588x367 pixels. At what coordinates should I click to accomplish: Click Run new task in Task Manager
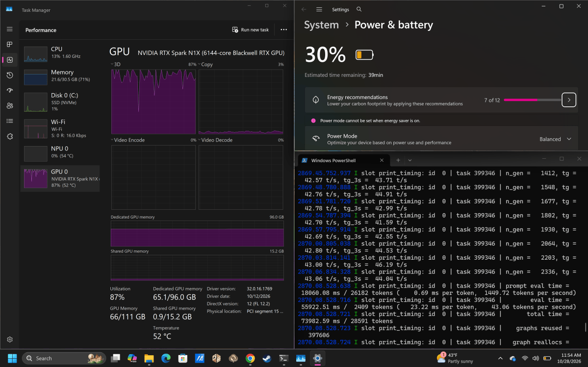point(251,29)
